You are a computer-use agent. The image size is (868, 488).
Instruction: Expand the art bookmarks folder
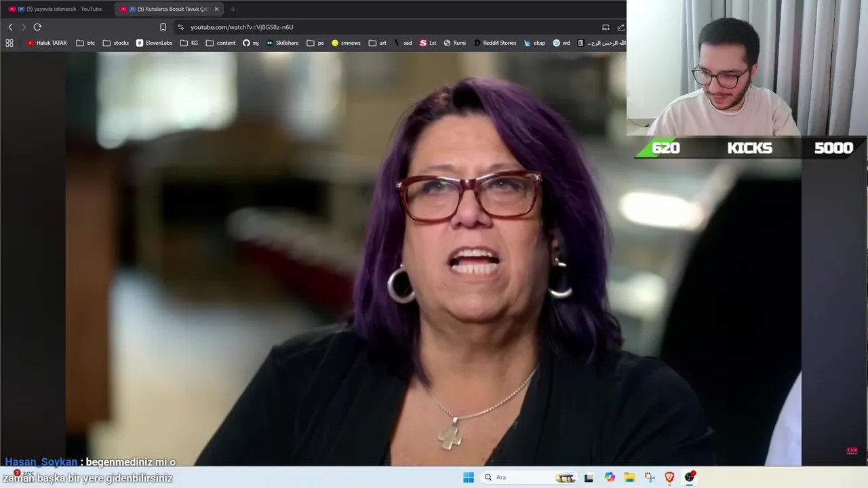(378, 43)
